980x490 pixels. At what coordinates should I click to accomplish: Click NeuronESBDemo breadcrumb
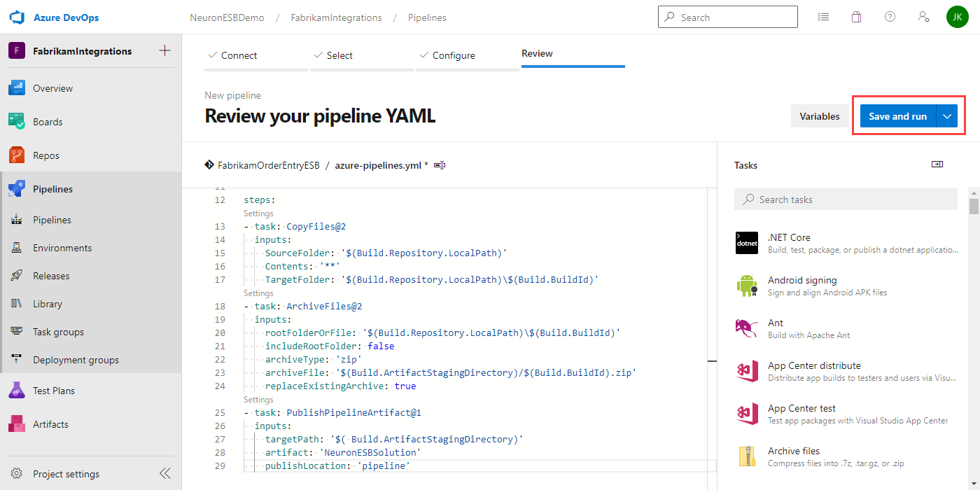227,17
